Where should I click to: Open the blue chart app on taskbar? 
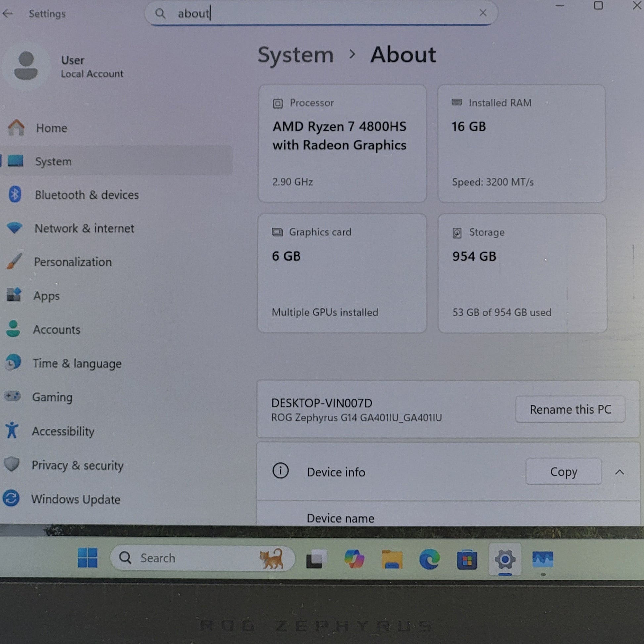coord(543,559)
